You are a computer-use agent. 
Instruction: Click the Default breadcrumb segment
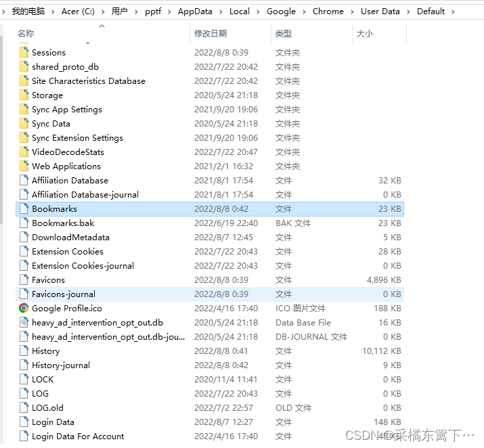click(x=431, y=12)
